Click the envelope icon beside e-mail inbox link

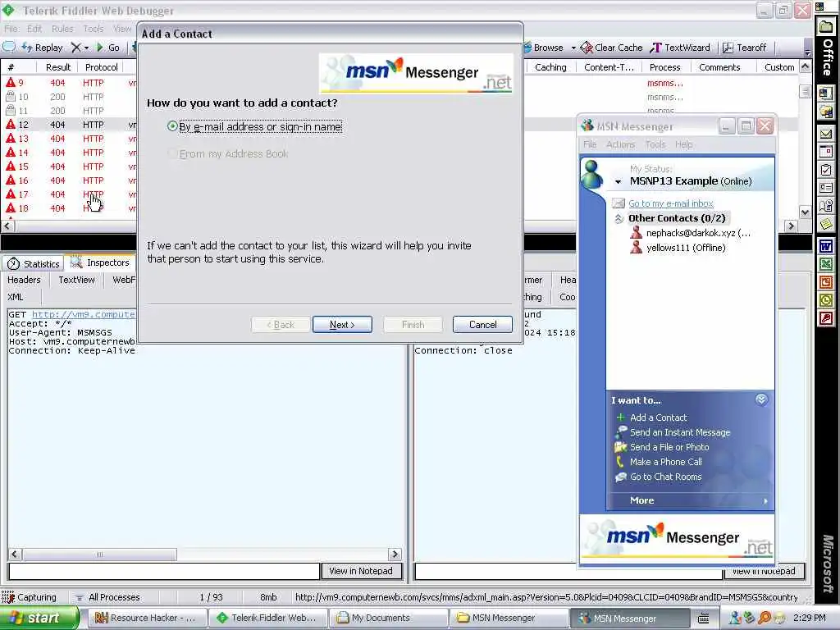tap(619, 203)
